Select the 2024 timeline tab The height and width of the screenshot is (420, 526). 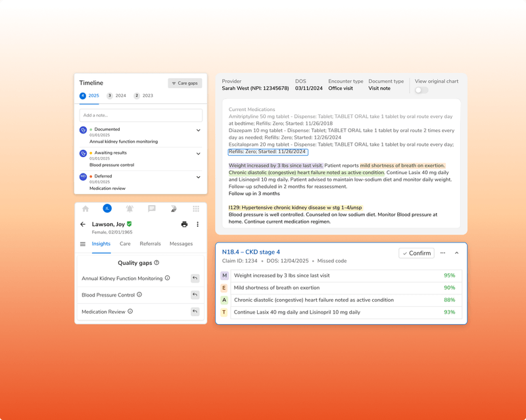coord(116,95)
